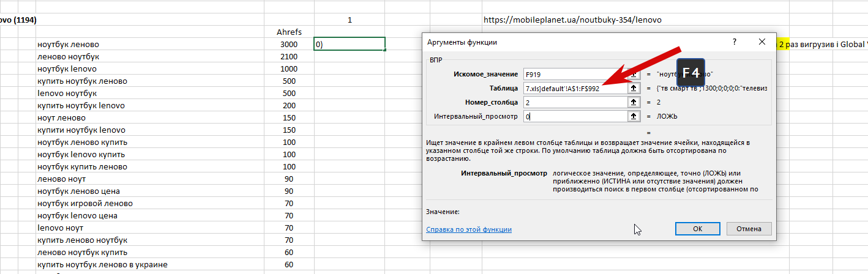Select value 100 in 'ноутбук леново купить' row
Screen dimensions: 868x274
click(289, 142)
